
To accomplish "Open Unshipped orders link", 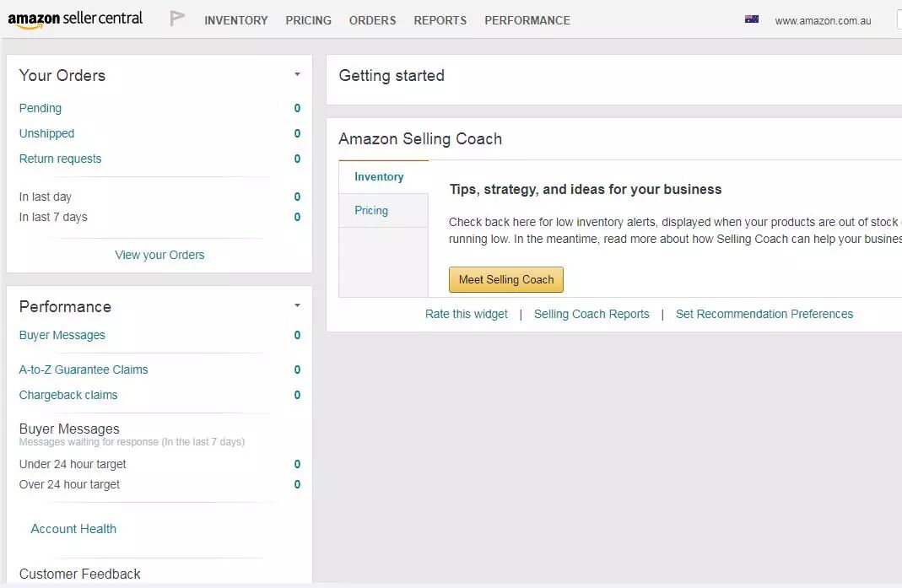I will (46, 133).
